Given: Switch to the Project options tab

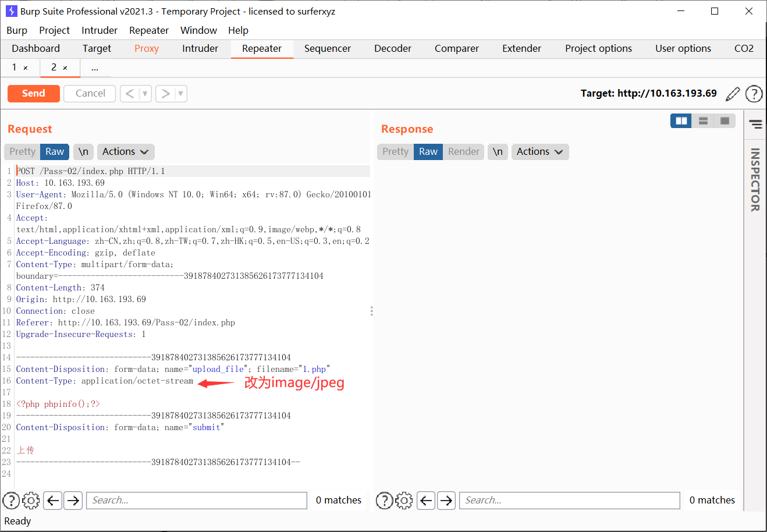Looking at the screenshot, I should [598, 48].
